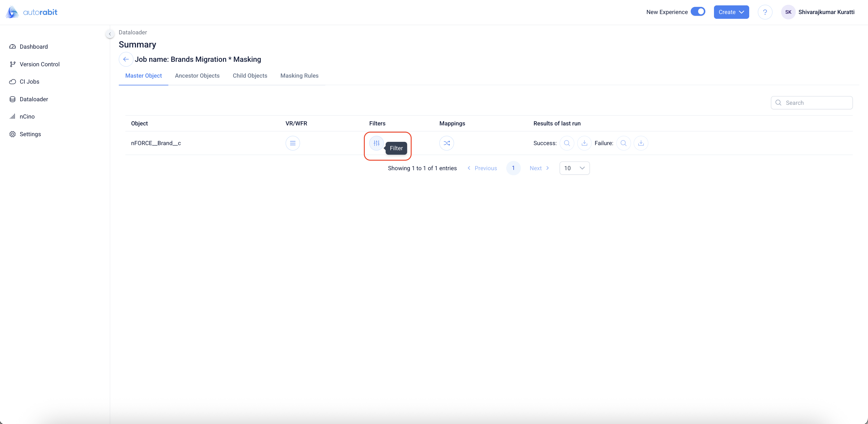Open the 10 entries per page dropdown
The width and height of the screenshot is (868, 424).
click(574, 168)
